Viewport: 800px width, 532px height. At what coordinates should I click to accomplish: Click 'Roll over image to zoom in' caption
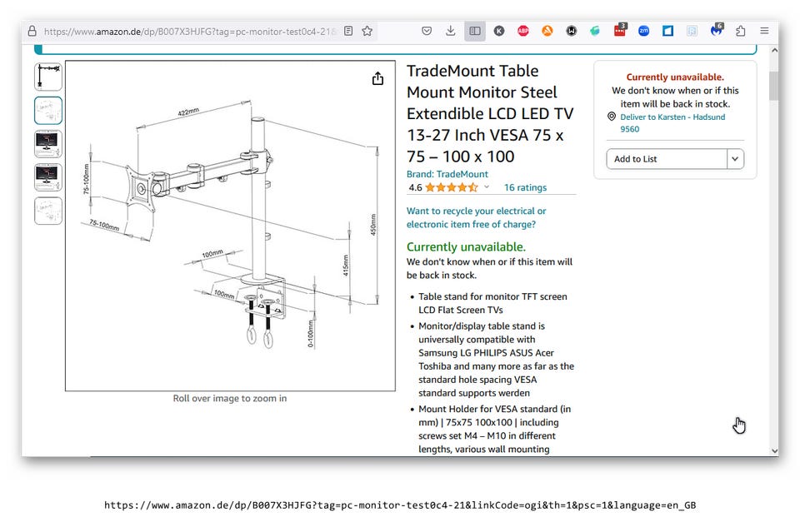point(230,398)
